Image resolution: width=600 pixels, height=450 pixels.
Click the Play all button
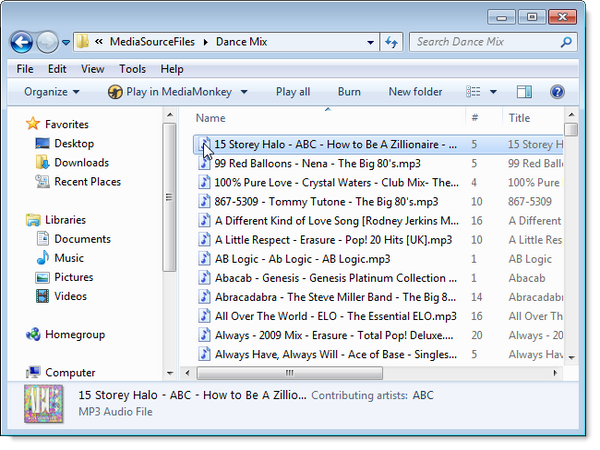tap(292, 92)
